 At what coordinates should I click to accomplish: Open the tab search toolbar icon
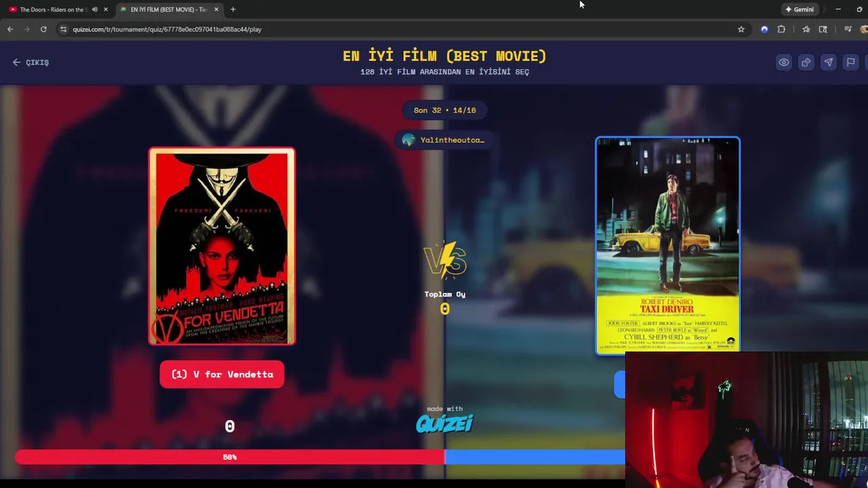click(823, 29)
